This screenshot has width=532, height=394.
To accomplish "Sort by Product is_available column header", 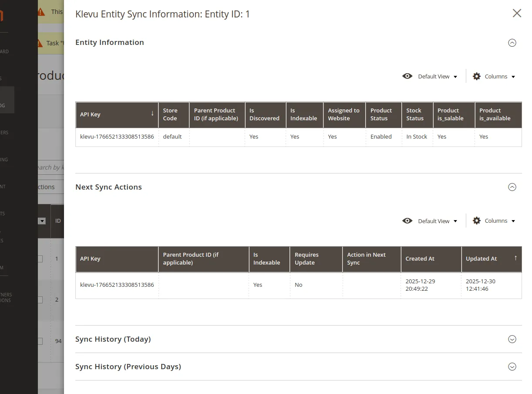I will tap(498, 115).
